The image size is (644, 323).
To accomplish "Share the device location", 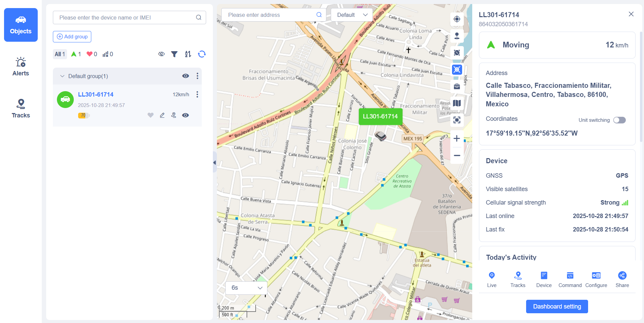I will [622, 279].
